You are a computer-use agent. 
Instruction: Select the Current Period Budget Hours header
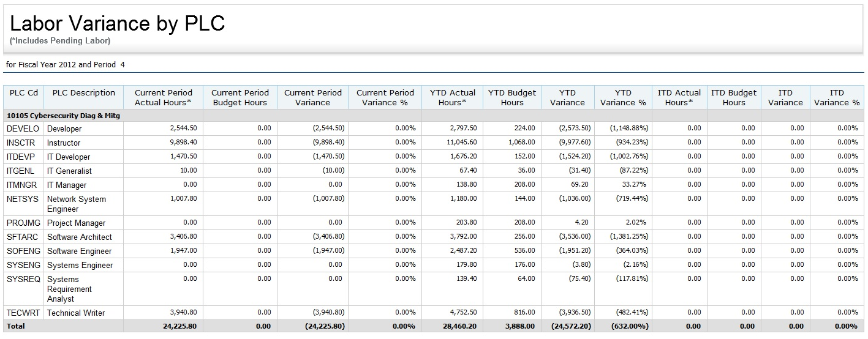pos(240,98)
